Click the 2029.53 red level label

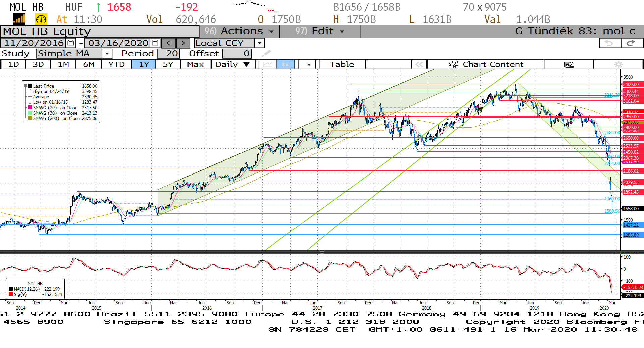pos(632,182)
